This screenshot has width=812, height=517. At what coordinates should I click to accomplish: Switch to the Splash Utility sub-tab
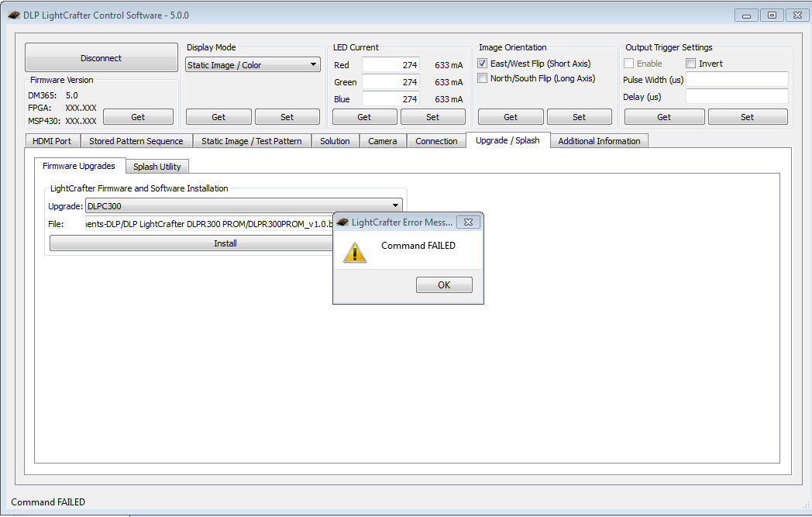pyautogui.click(x=157, y=167)
